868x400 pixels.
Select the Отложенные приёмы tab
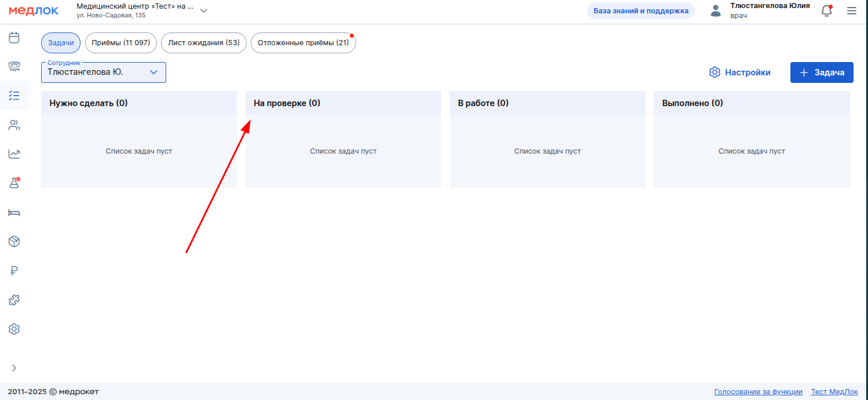[303, 43]
